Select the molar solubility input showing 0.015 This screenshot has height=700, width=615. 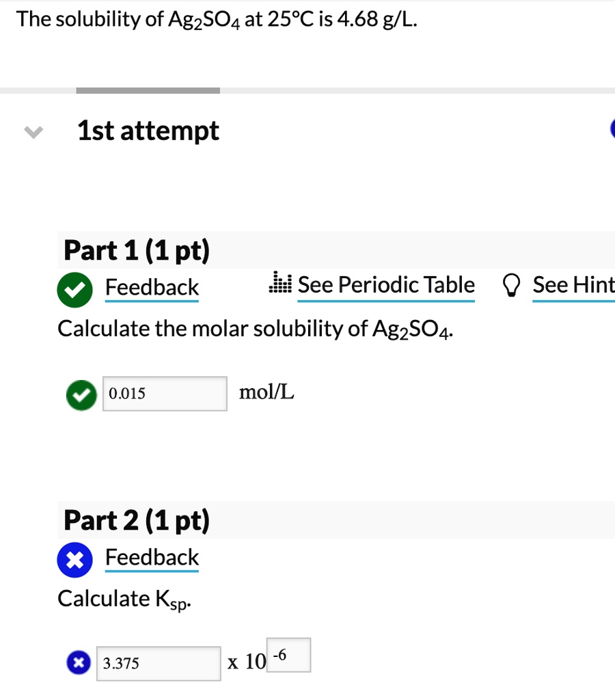pos(164,393)
